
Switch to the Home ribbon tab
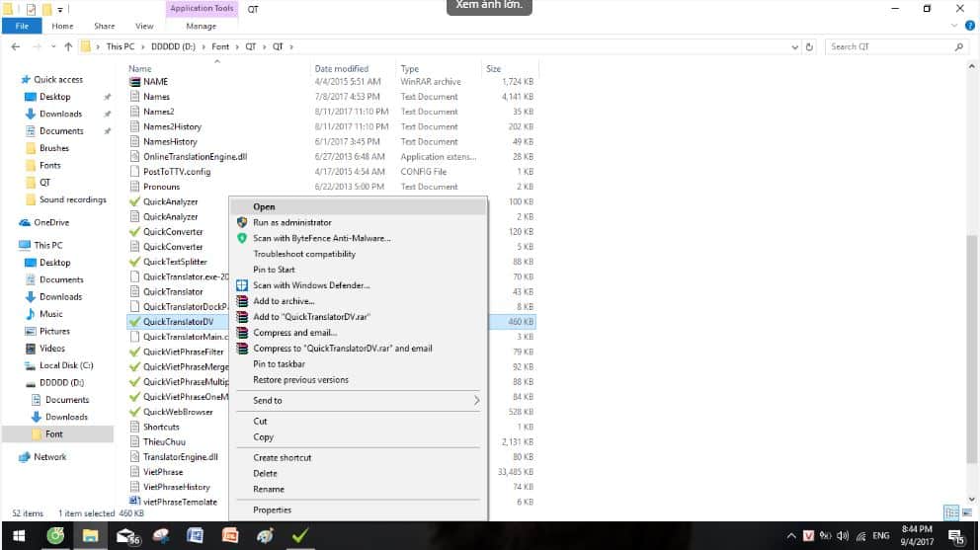pos(62,26)
